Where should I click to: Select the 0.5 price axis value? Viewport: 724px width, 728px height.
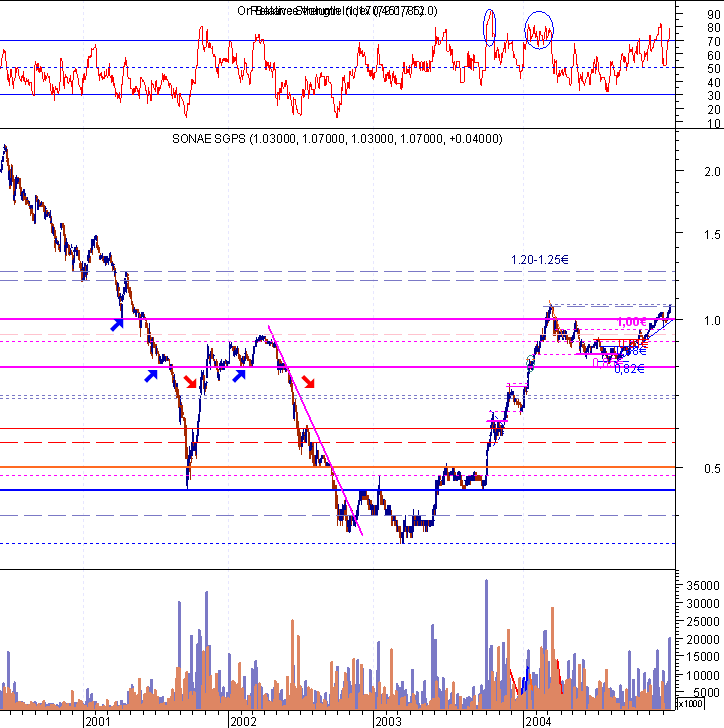[x=712, y=468]
